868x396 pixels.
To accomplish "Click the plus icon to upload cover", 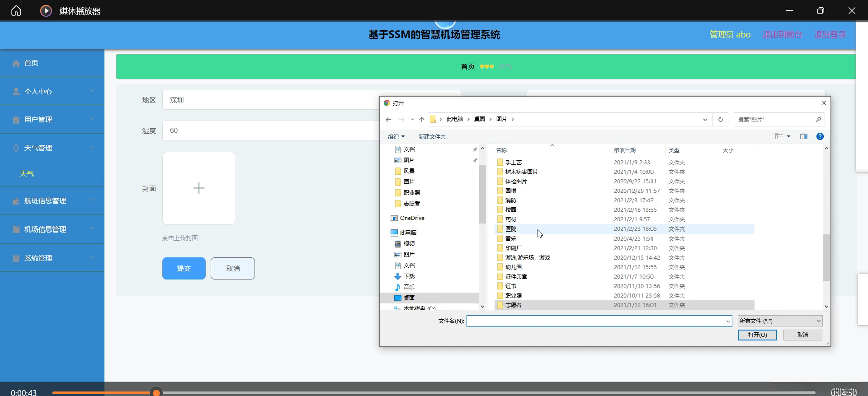I will pos(199,188).
